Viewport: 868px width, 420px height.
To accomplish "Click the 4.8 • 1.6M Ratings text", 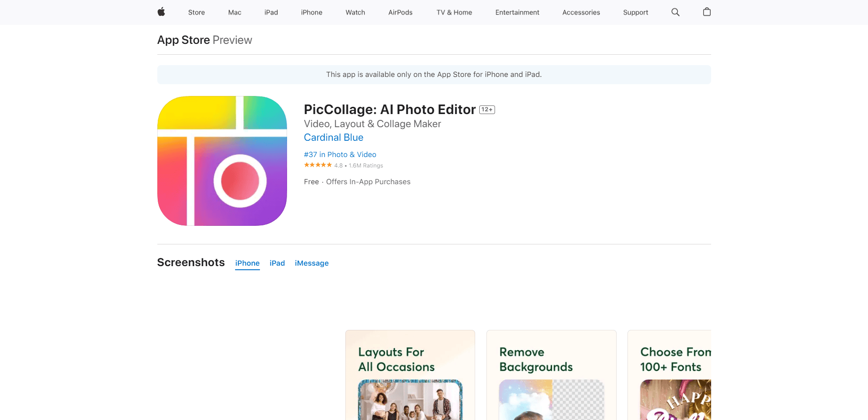I will (x=359, y=166).
